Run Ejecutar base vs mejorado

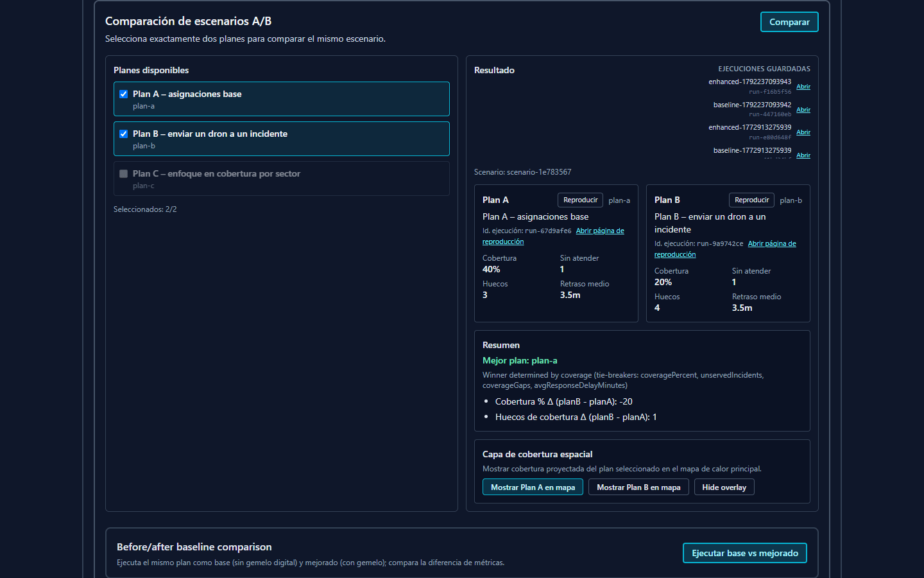(745, 553)
